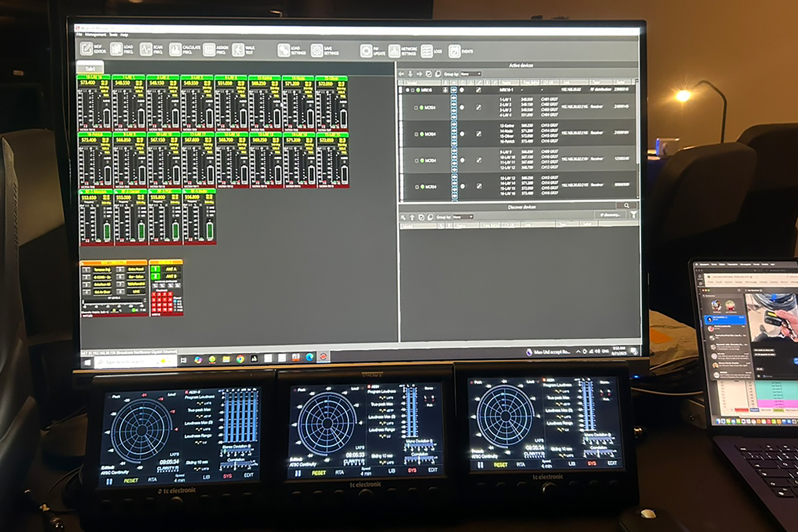This screenshot has height=532, width=798.
Task: Toggle the checkbox beside the MRK16 device
Action: point(412,90)
